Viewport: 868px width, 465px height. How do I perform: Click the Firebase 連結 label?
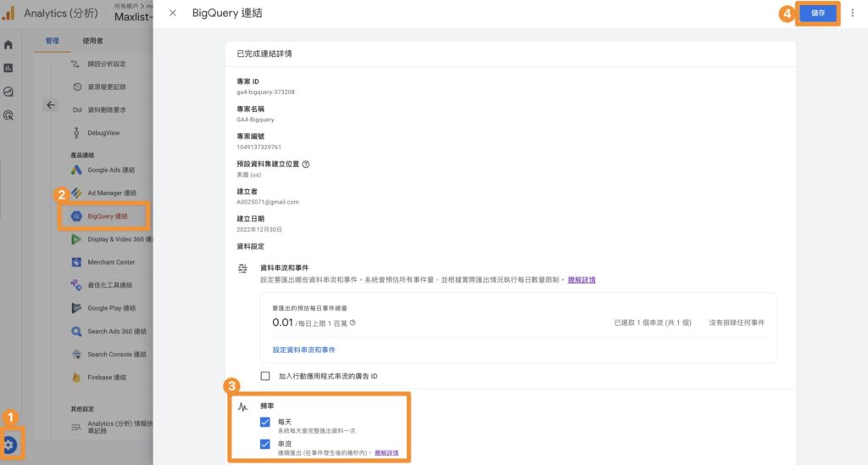pyautogui.click(x=107, y=378)
